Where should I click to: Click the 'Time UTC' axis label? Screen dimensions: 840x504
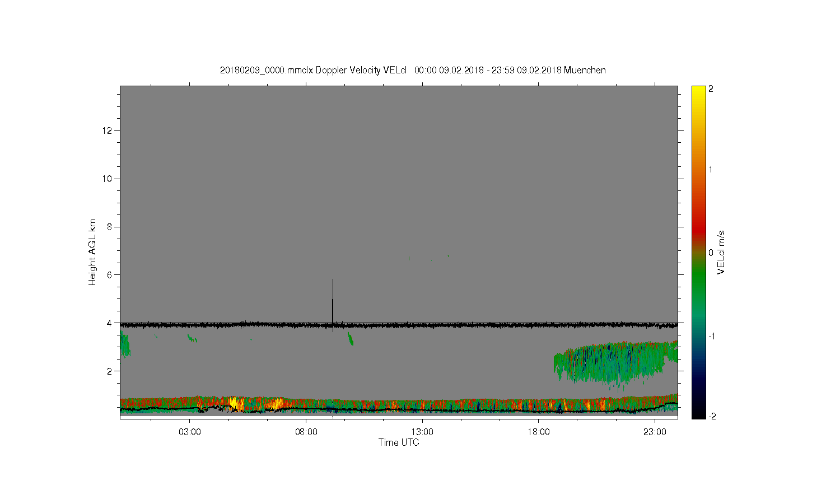tap(399, 442)
